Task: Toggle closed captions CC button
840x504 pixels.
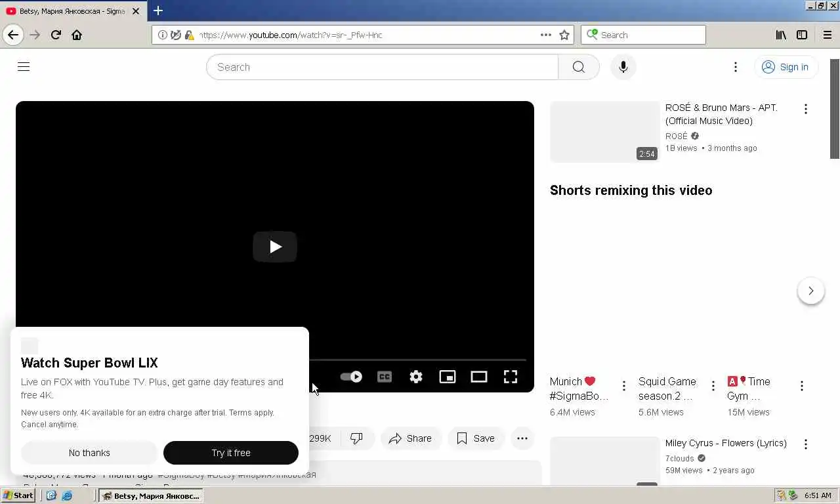Action: tap(385, 377)
